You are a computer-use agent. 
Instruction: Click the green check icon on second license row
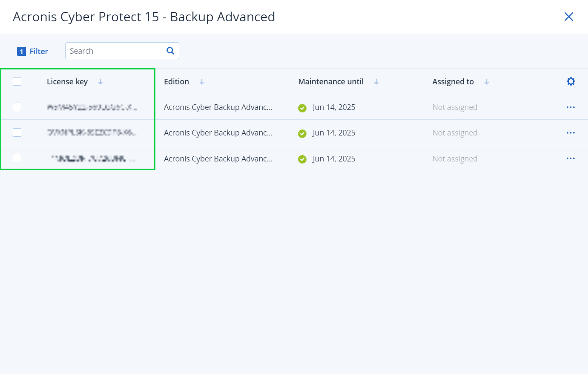point(302,133)
